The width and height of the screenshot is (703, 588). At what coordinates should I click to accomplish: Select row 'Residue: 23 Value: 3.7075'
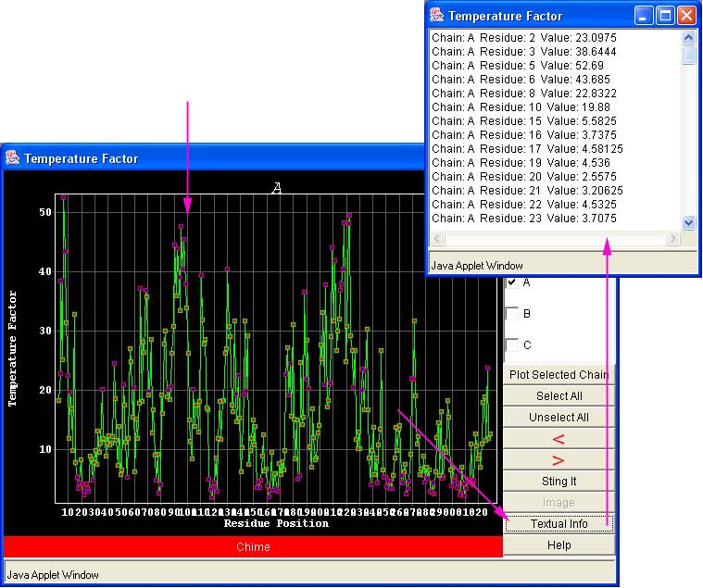tap(524, 219)
